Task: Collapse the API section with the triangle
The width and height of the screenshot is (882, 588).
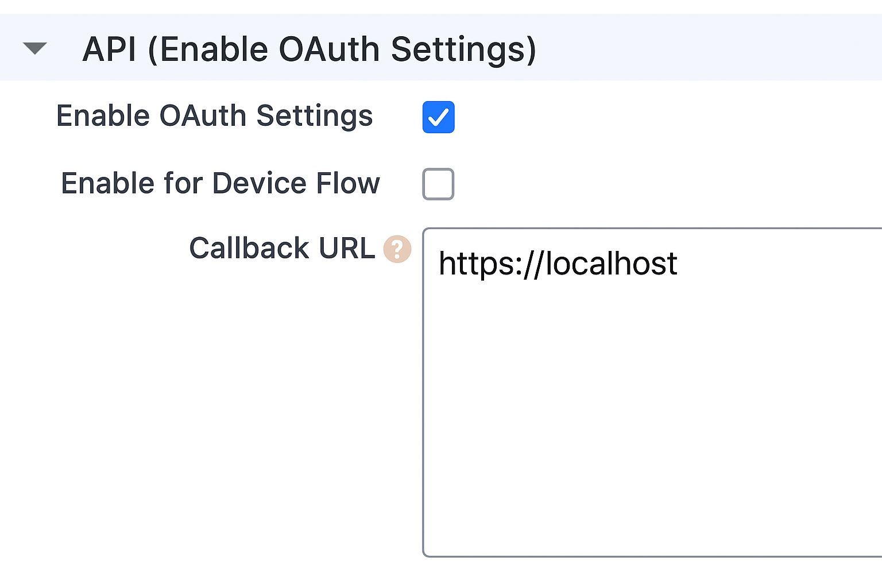Action: 34,48
